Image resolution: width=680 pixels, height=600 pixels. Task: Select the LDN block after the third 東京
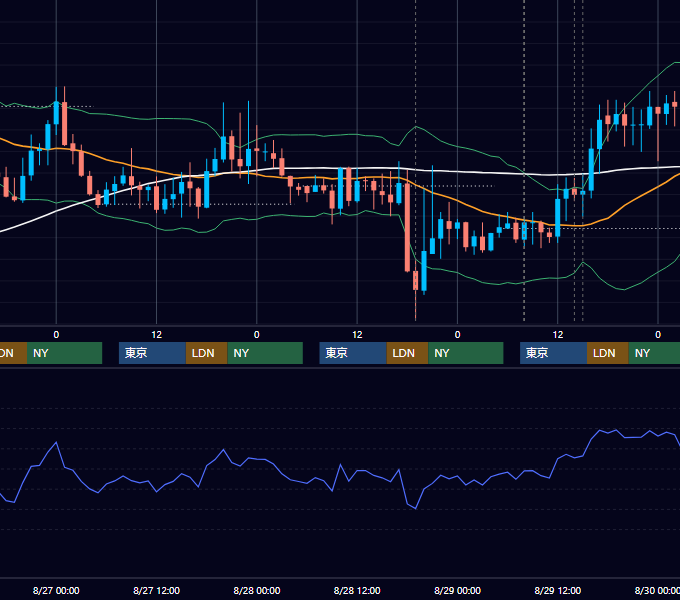[x=608, y=353]
